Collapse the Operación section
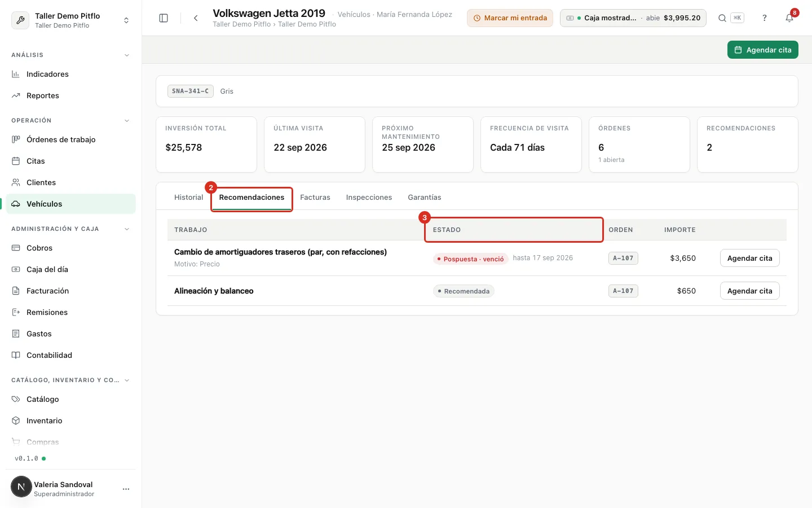Image resolution: width=812 pixels, height=508 pixels. tap(127, 121)
